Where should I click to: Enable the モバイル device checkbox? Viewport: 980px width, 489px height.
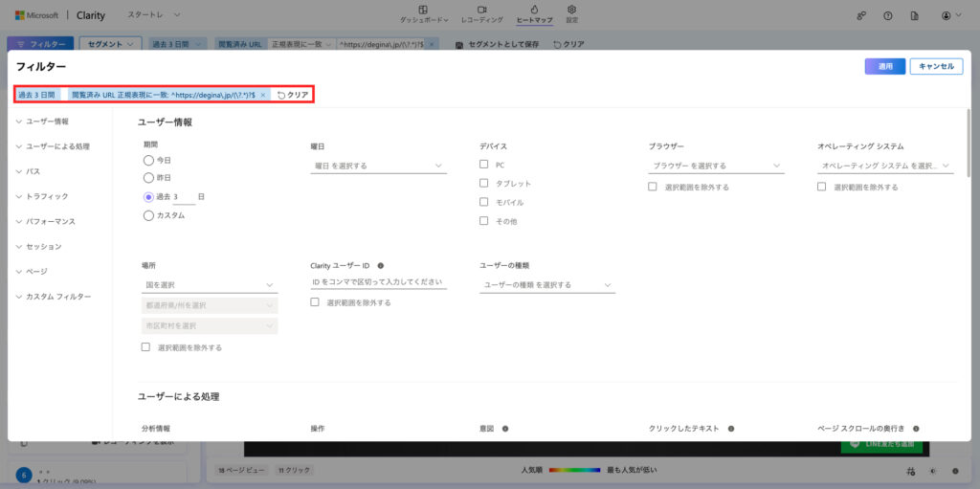[x=484, y=202]
